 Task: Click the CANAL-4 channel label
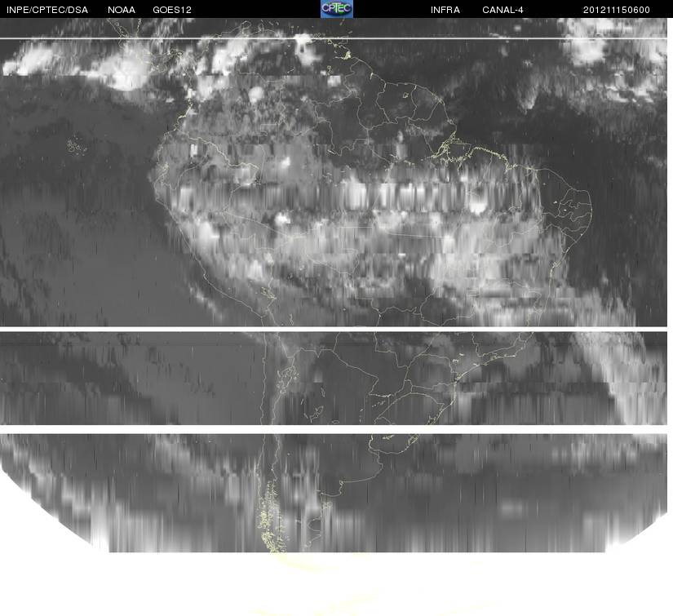tap(503, 10)
